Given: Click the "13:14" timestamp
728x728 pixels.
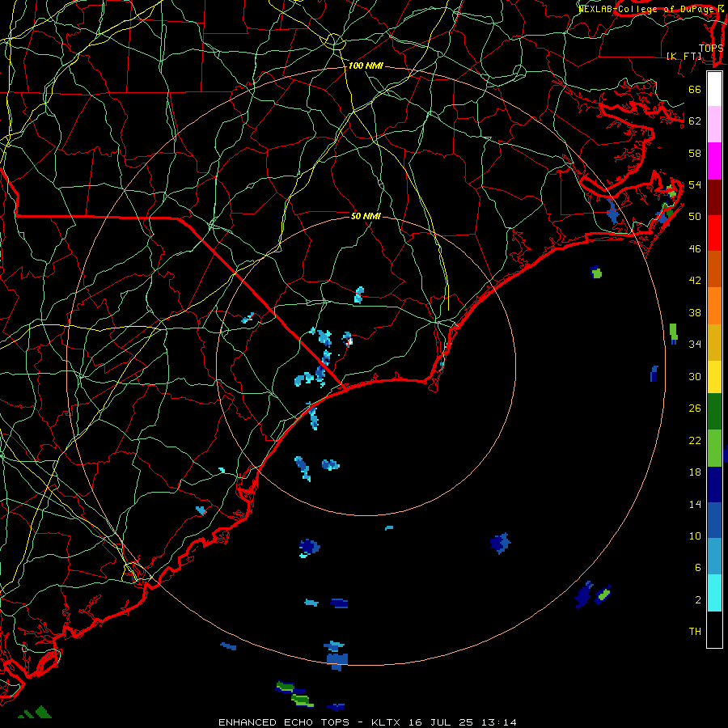Looking at the screenshot, I should [498, 722].
